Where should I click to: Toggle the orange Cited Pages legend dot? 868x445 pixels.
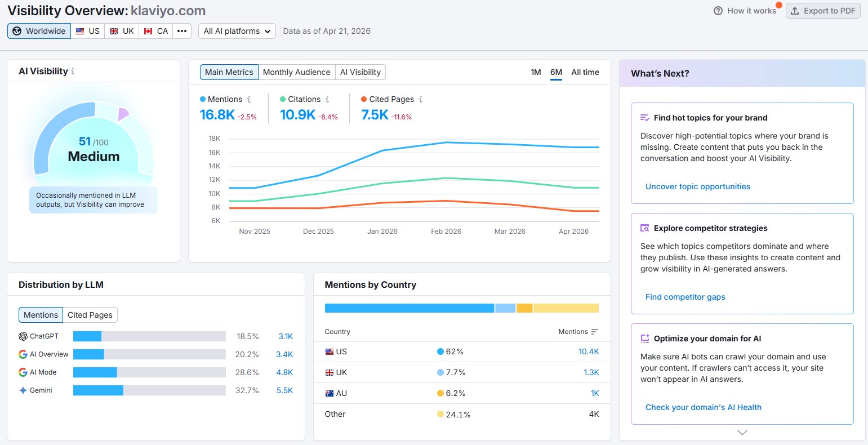point(364,99)
